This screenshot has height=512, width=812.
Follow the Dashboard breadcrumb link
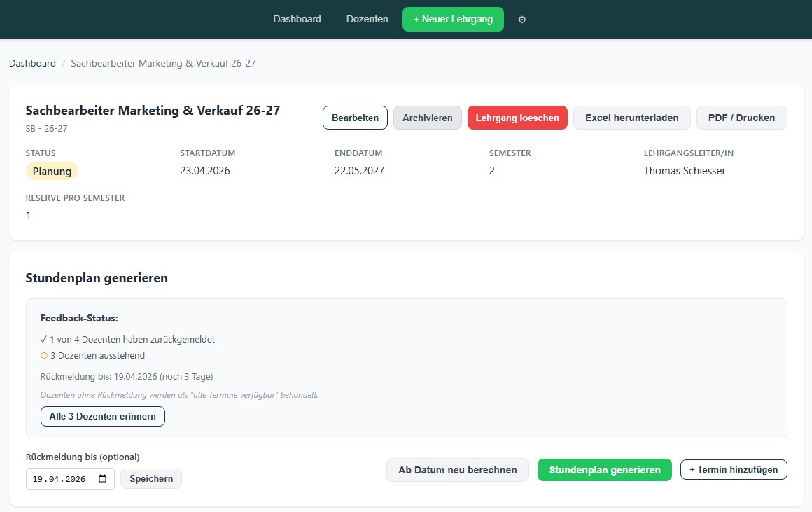32,63
